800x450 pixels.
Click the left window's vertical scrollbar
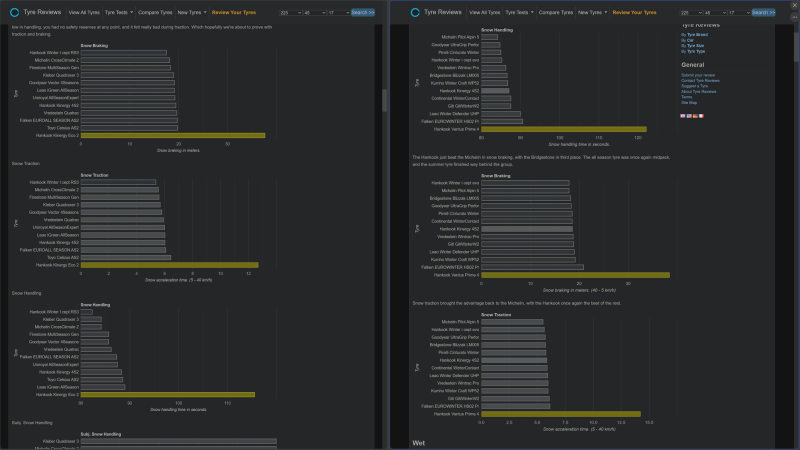[x=386, y=100]
